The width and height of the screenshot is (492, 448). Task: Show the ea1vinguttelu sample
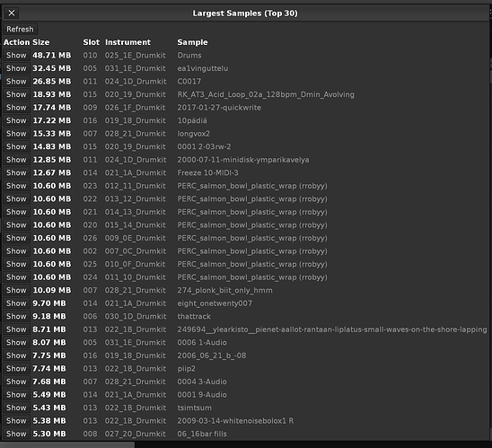(x=17, y=68)
